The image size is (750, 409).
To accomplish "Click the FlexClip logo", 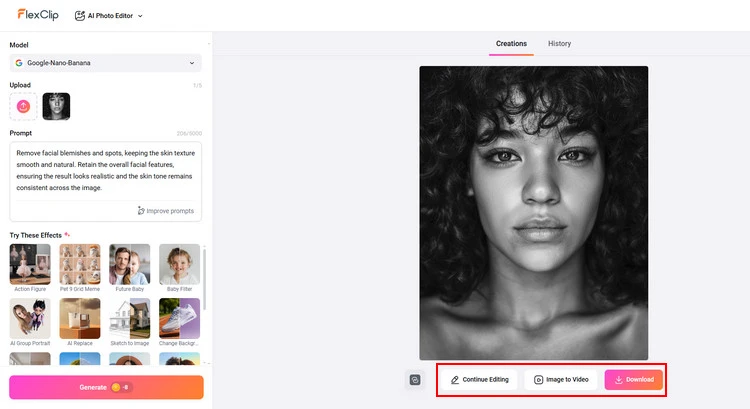I will pos(36,15).
